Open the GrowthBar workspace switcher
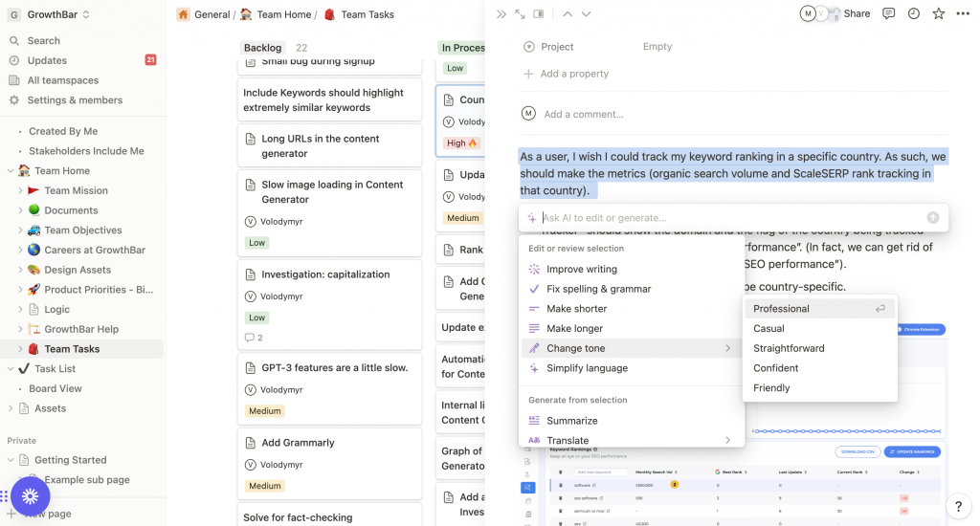The width and height of the screenshot is (980, 526). click(x=49, y=14)
